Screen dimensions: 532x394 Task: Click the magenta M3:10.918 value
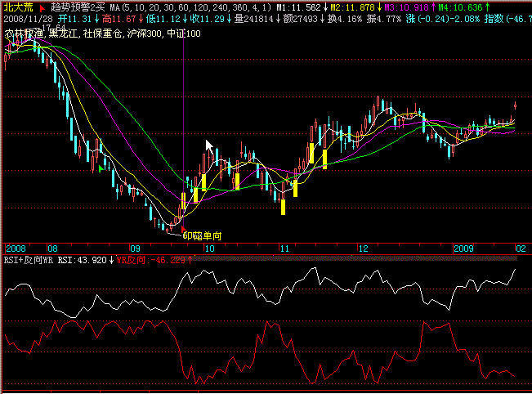tap(406, 7)
